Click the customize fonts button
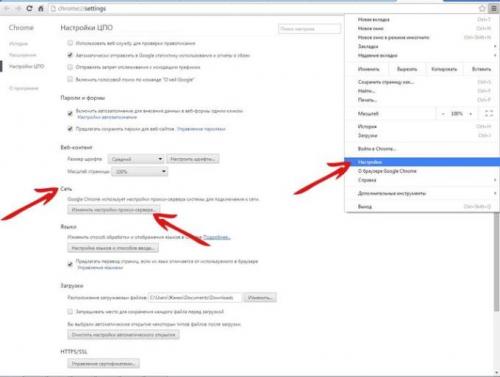500x377 pixels. (x=193, y=159)
